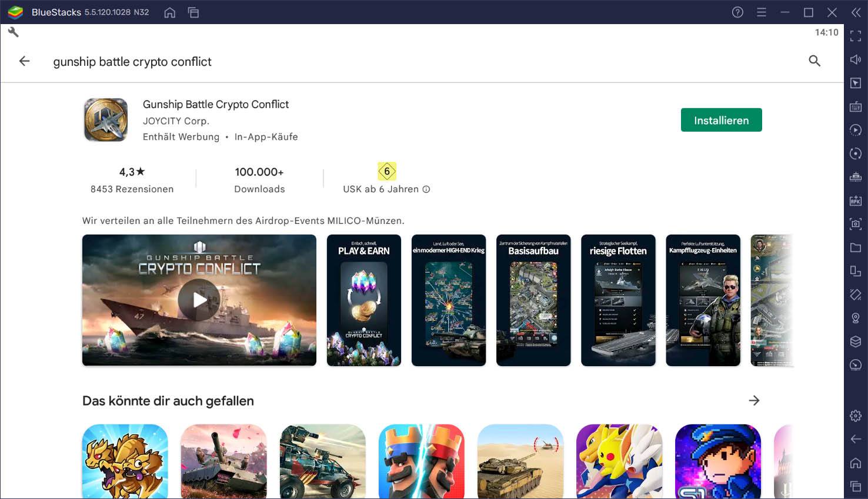Click the sidebar diamond-shaped icon with diagonal line
The height and width of the screenshot is (499, 868).
click(856, 294)
